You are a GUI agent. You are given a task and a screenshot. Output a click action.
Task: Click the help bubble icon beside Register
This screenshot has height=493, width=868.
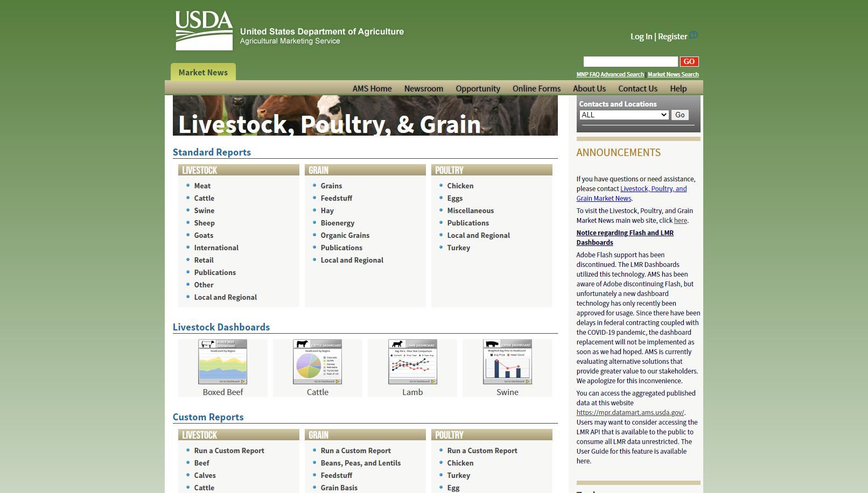coord(694,35)
